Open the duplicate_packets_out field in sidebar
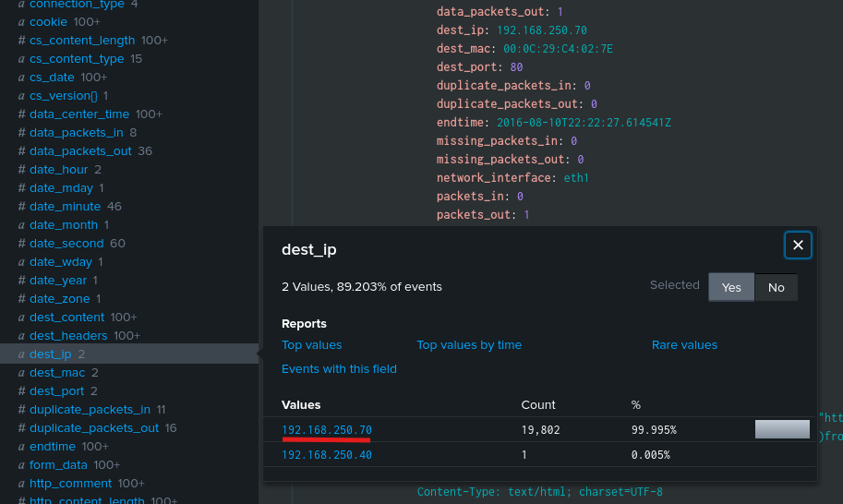 [x=94, y=428]
